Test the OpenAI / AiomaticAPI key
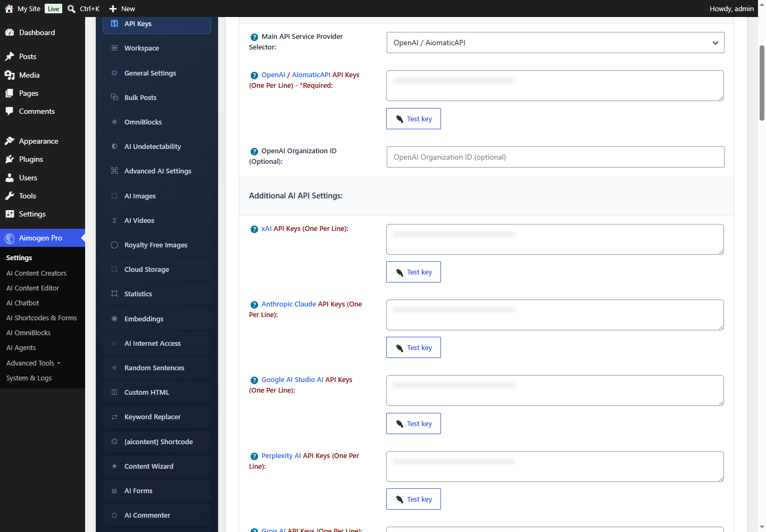Screen dimensions: 766x532 pos(413,119)
